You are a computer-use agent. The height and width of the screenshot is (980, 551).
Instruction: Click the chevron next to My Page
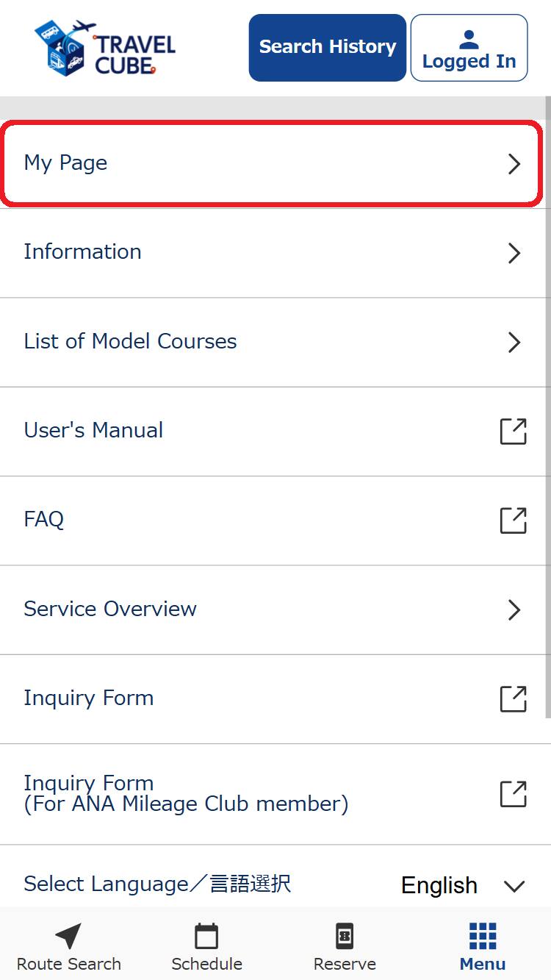point(514,163)
